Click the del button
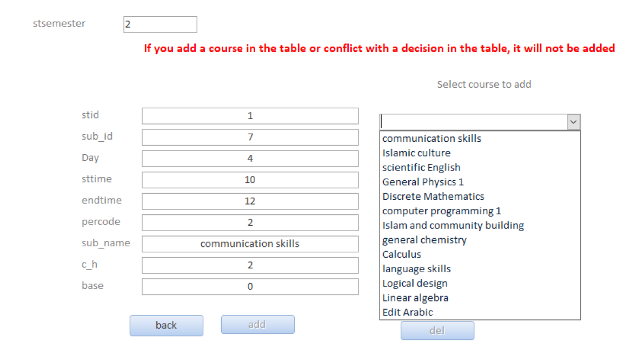 [437, 331]
